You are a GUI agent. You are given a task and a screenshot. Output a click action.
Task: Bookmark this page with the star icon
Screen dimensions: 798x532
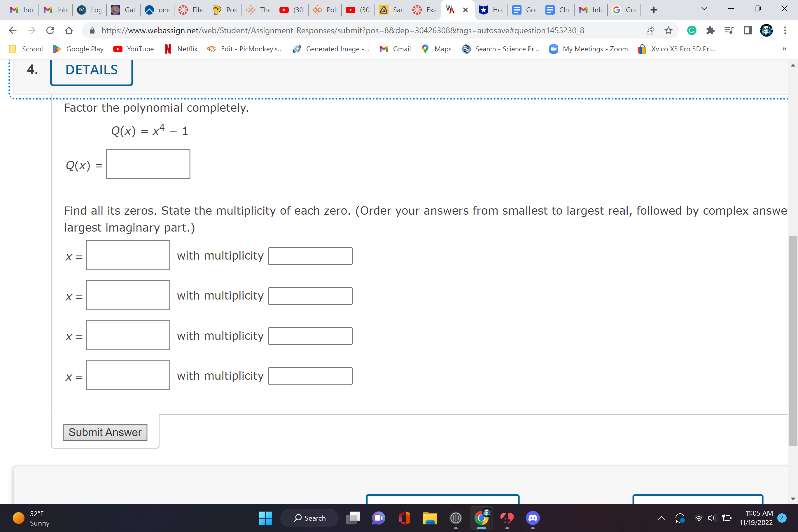668,30
